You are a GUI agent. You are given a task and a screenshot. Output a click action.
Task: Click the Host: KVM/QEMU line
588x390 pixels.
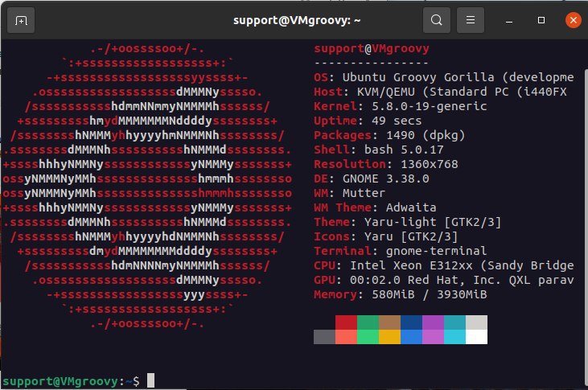[440, 92]
